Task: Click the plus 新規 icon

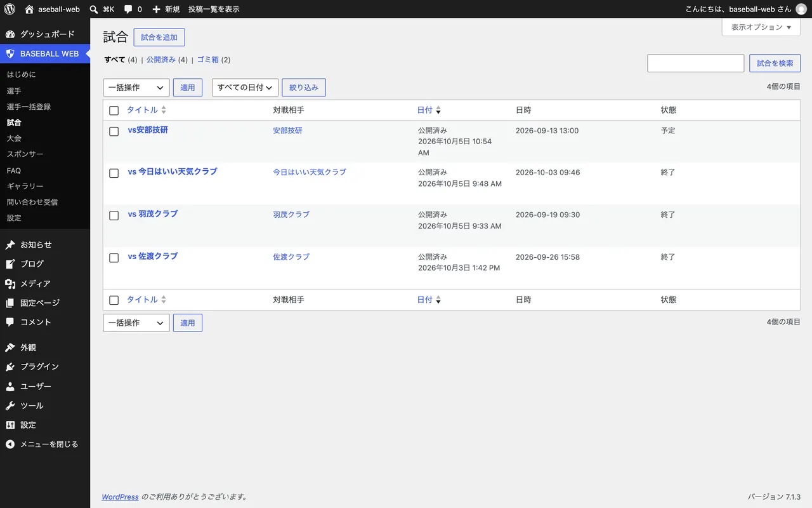Action: coord(157,9)
